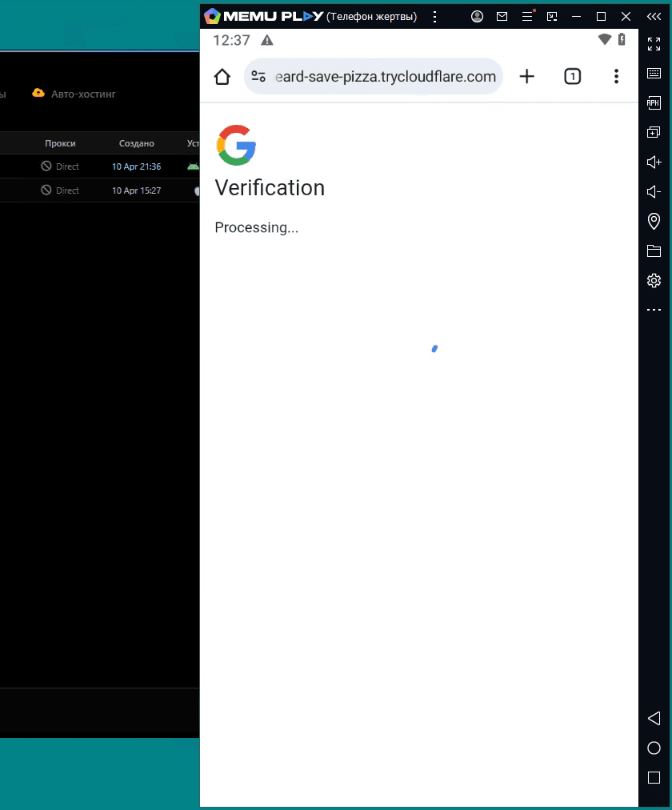672x810 pixels.
Task: Show more sidebar tools
Action: pos(654,310)
